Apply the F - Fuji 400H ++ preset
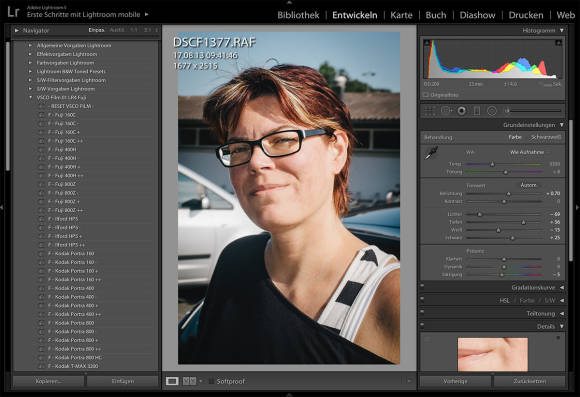 pyautogui.click(x=65, y=175)
